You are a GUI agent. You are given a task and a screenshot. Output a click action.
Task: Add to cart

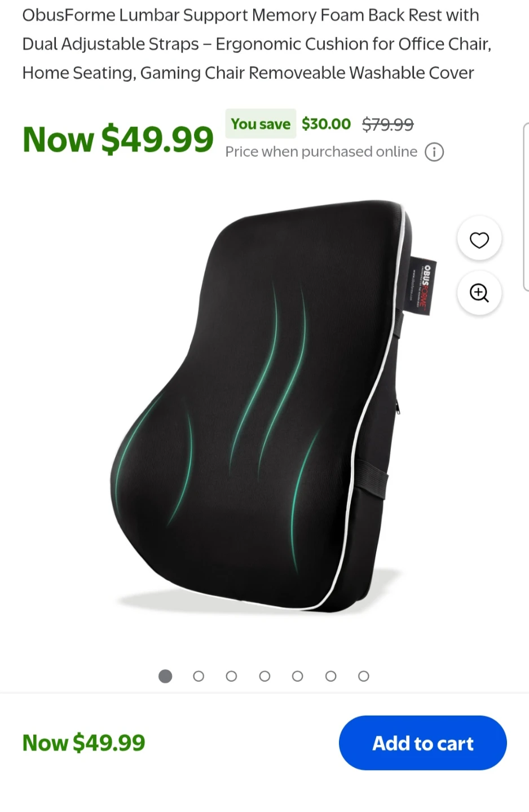pyautogui.click(x=423, y=743)
